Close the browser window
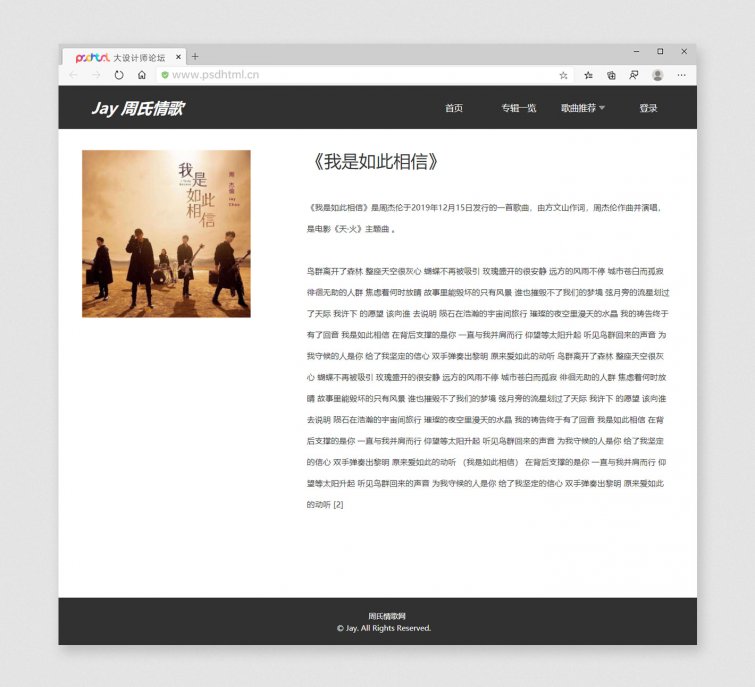 pos(684,52)
